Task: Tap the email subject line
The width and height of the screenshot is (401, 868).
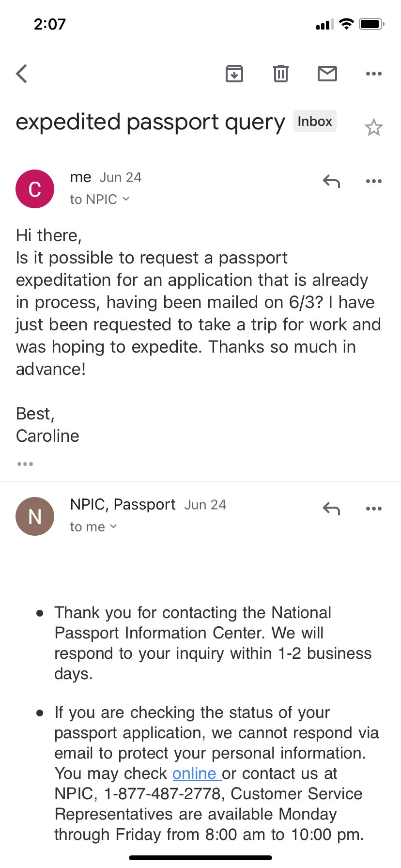Action: click(150, 122)
